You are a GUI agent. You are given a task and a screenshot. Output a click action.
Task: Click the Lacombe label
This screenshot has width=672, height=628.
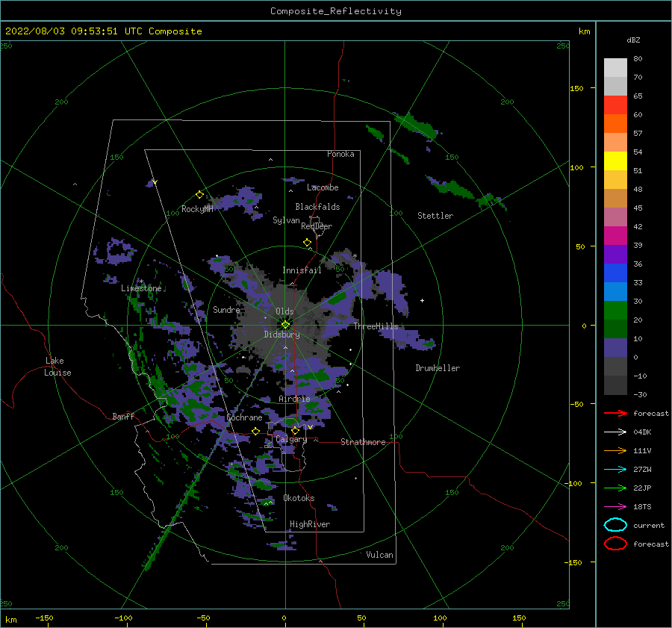coord(323,187)
